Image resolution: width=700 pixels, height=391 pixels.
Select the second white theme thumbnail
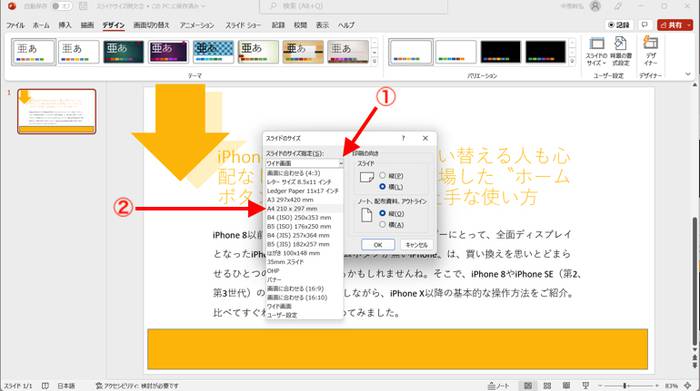pyautogui.click(x=79, y=52)
